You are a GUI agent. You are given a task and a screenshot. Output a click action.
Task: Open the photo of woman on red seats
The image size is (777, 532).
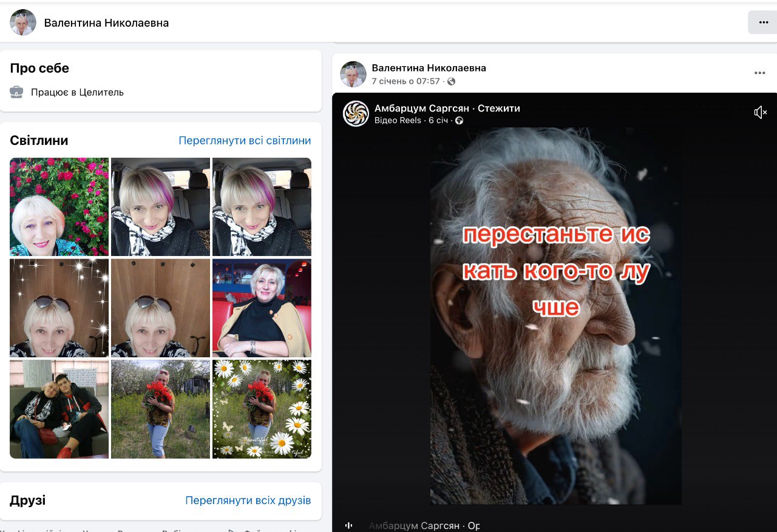[x=262, y=308]
